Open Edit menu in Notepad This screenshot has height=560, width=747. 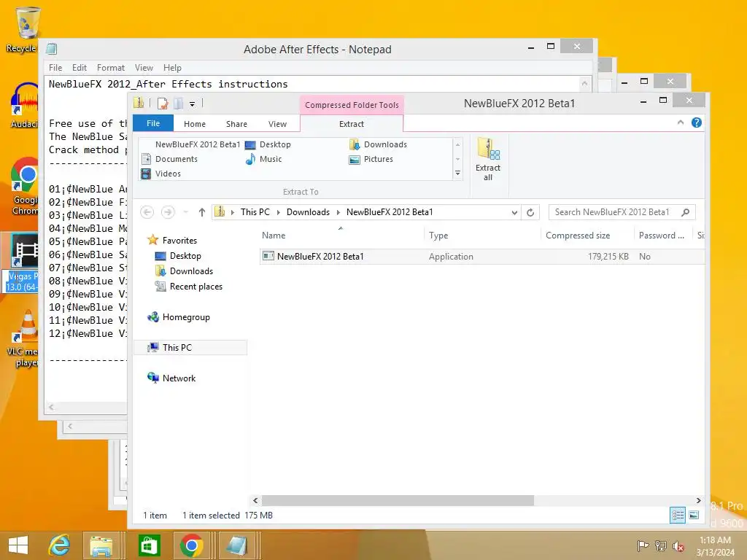[x=79, y=68]
